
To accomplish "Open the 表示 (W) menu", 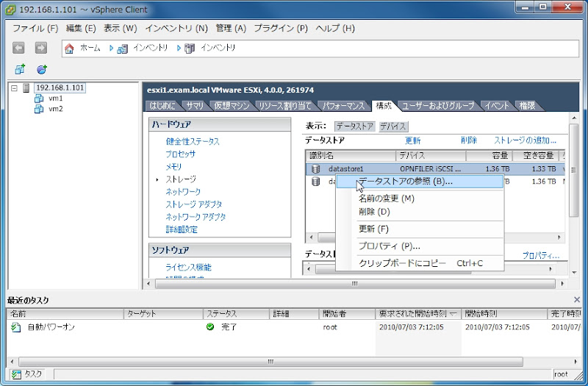I will pyautogui.click(x=120, y=29).
